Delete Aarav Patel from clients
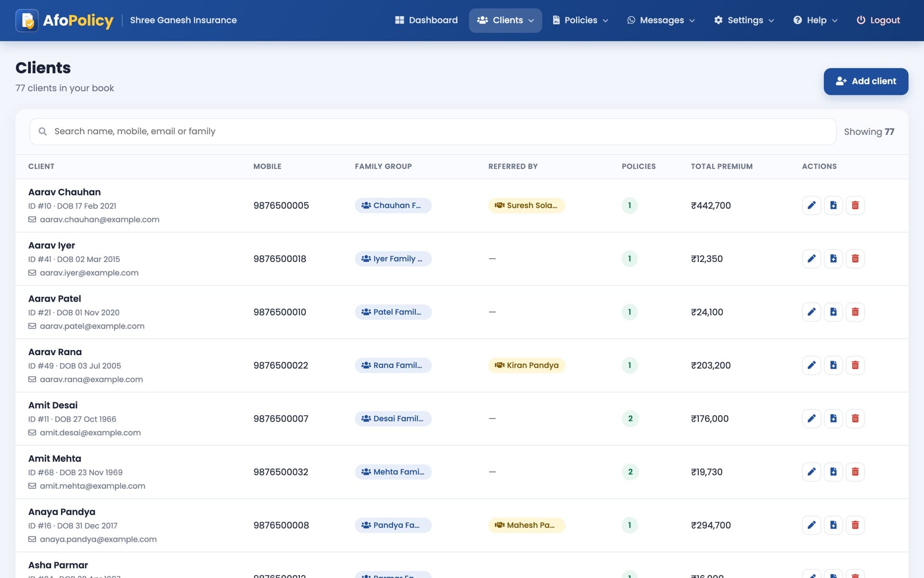The image size is (924, 578). click(x=855, y=312)
